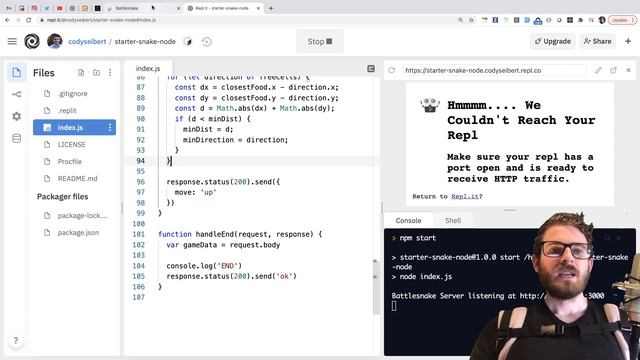Click line number 94 in gutter
Viewport: 640px width, 360px height.
(140, 161)
